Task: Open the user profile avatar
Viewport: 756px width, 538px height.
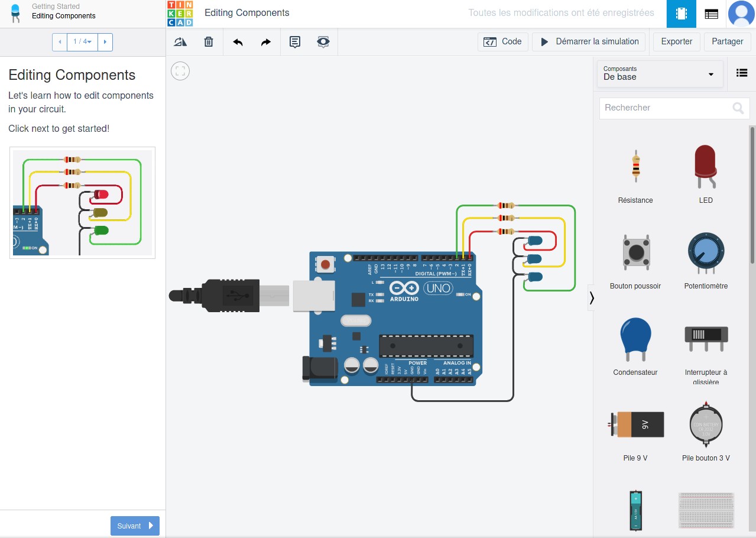Action: click(741, 14)
